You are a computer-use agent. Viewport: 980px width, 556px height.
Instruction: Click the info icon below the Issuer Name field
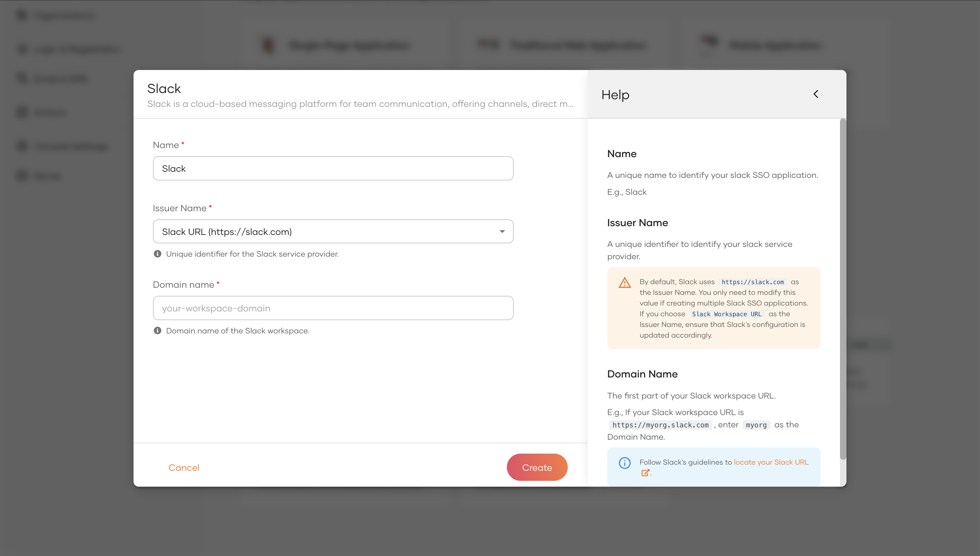[157, 254]
